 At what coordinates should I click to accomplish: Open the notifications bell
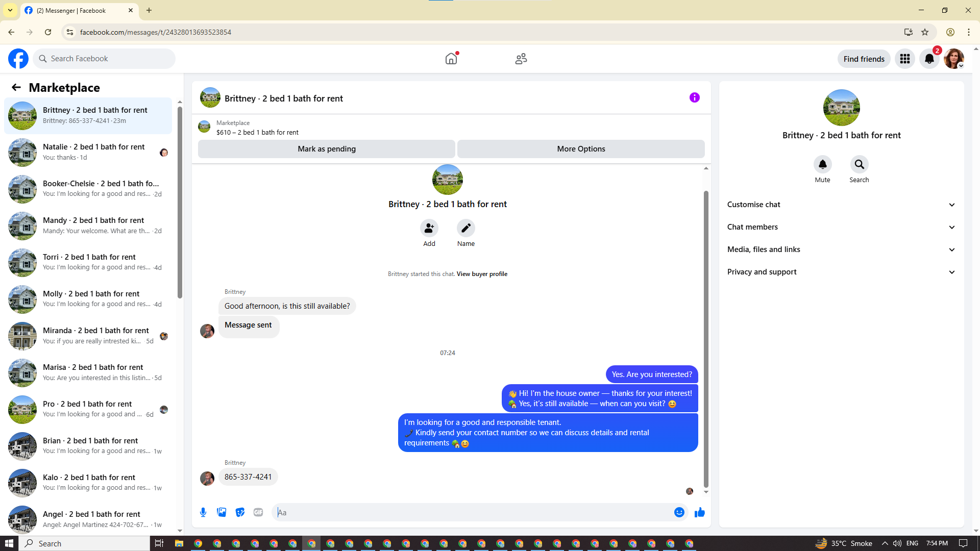[929, 59]
